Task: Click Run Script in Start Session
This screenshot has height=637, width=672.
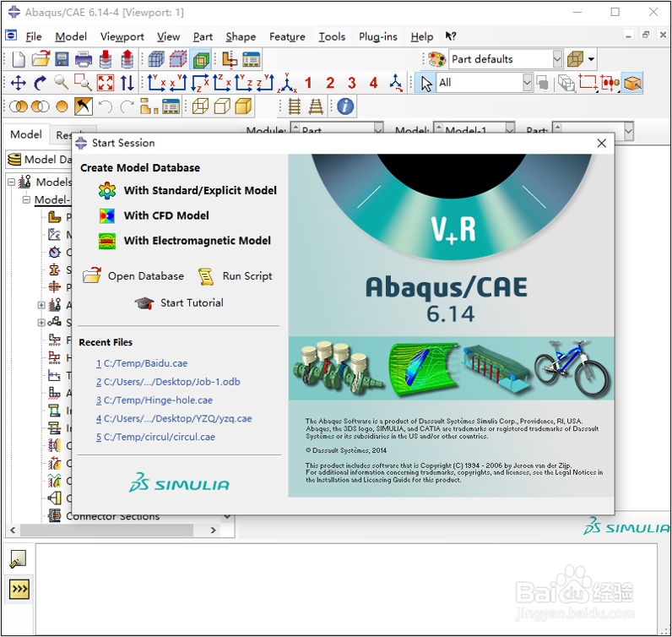Action: [236, 275]
